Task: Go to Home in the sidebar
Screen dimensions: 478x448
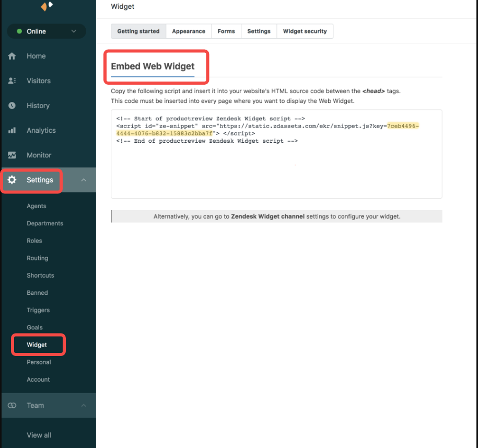Action: tap(36, 56)
